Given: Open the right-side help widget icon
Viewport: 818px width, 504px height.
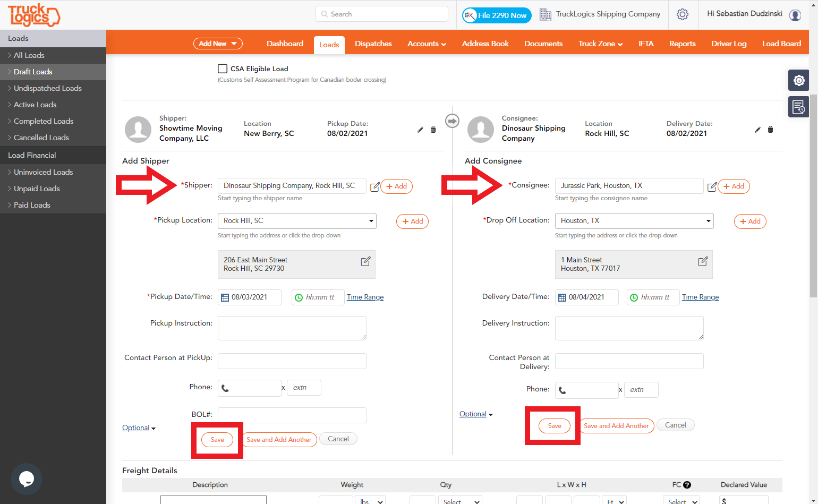Looking at the screenshot, I should pyautogui.click(x=798, y=80).
